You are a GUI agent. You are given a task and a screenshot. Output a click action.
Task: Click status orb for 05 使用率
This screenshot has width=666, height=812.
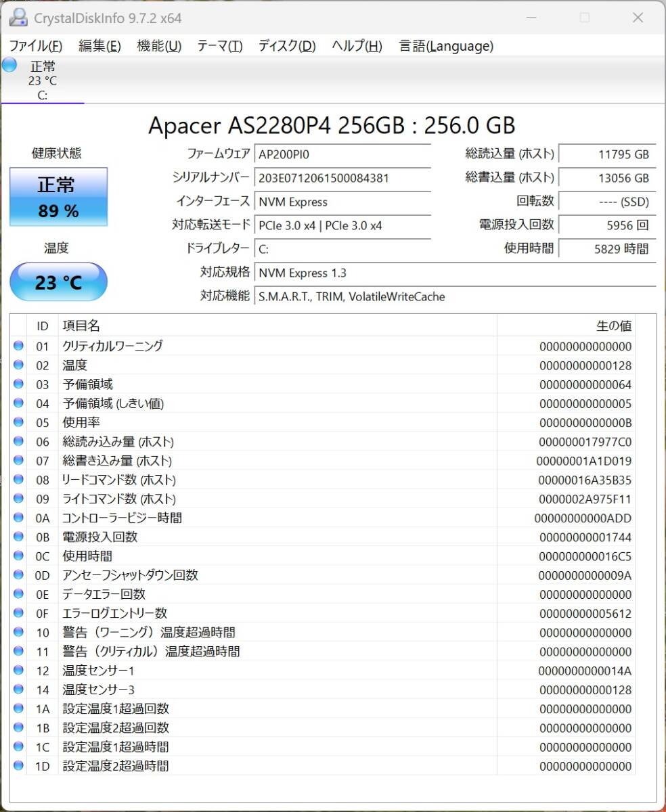[18, 423]
